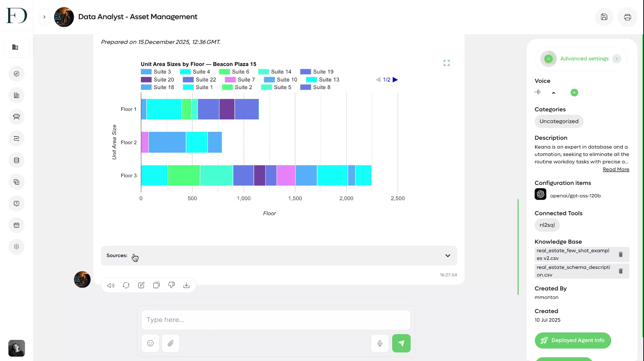Expand the sidebar with arrow chevron
Viewport: 644px width, 361px height.
tap(44, 17)
